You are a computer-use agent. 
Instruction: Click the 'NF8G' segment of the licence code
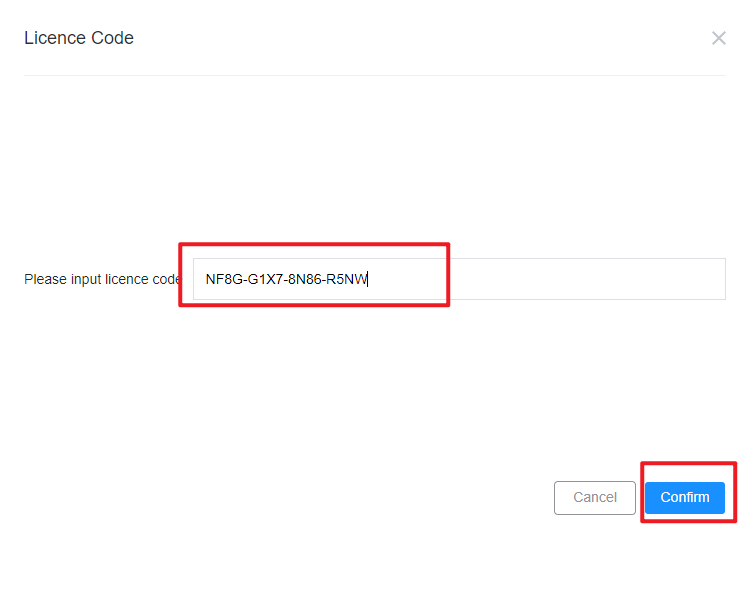tap(224, 279)
